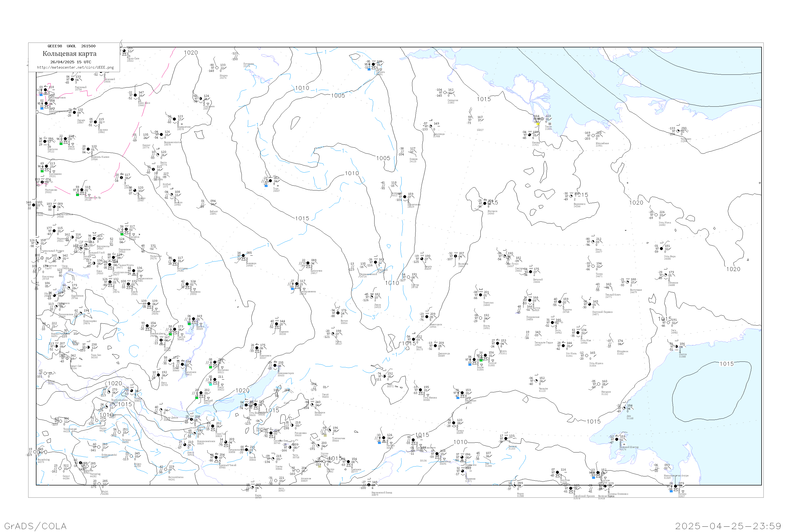The image size is (798, 532).
Task: Click the station circle at Кюсюр
Action: pos(530,135)
